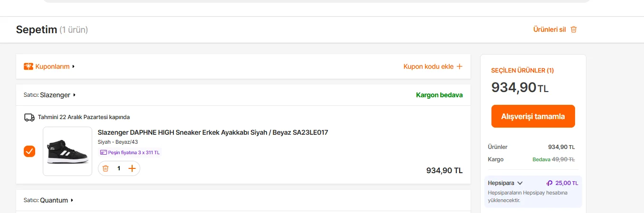Viewport: 644px width, 213px height.
Task: Open seller Quantum arrow
Action: tap(72, 200)
